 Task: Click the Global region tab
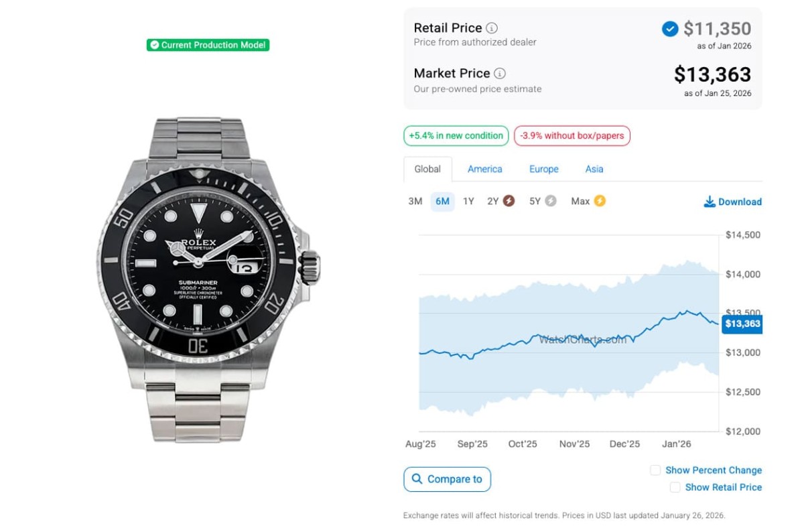[x=427, y=169]
